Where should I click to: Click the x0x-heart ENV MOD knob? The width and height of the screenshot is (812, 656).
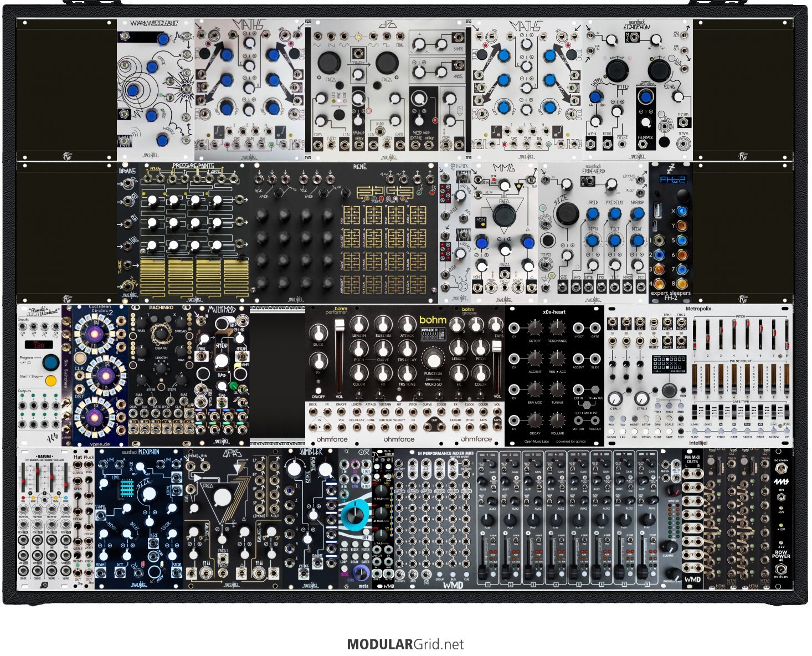pos(535,390)
